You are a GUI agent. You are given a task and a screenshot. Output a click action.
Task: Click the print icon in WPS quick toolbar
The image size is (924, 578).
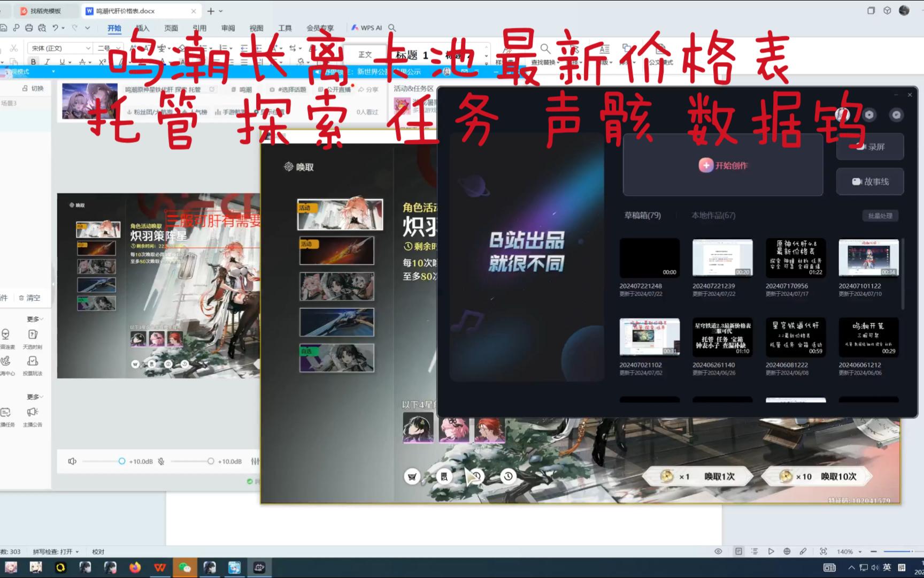[x=29, y=28]
